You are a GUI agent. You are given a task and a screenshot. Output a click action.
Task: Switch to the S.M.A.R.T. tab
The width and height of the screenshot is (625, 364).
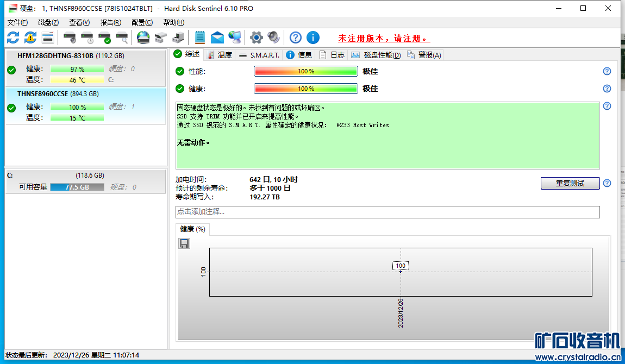coord(259,55)
